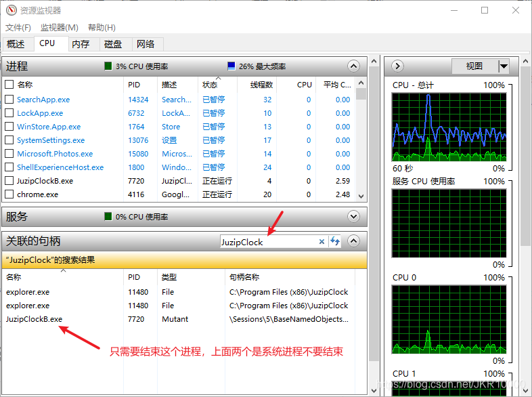532x397 pixels.
Task: Check the JuzipClockB.exe process checkbox
Action: click(x=9, y=181)
